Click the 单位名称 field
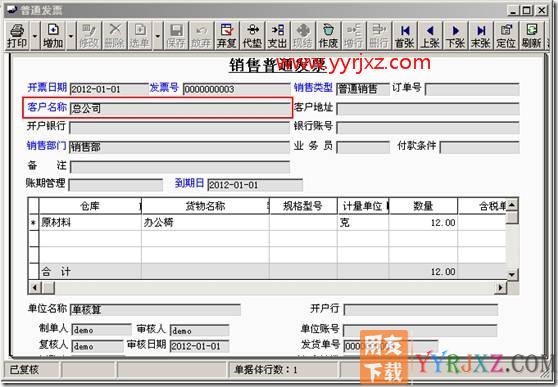 tap(155, 309)
